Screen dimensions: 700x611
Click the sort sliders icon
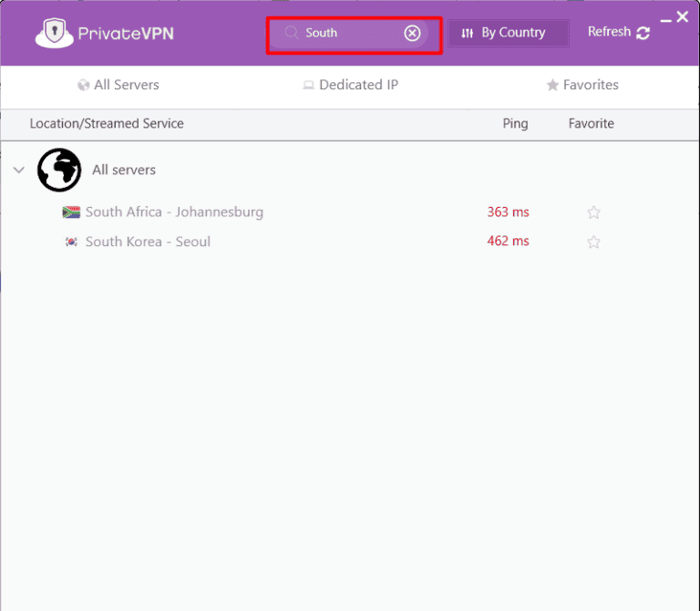coord(468,33)
